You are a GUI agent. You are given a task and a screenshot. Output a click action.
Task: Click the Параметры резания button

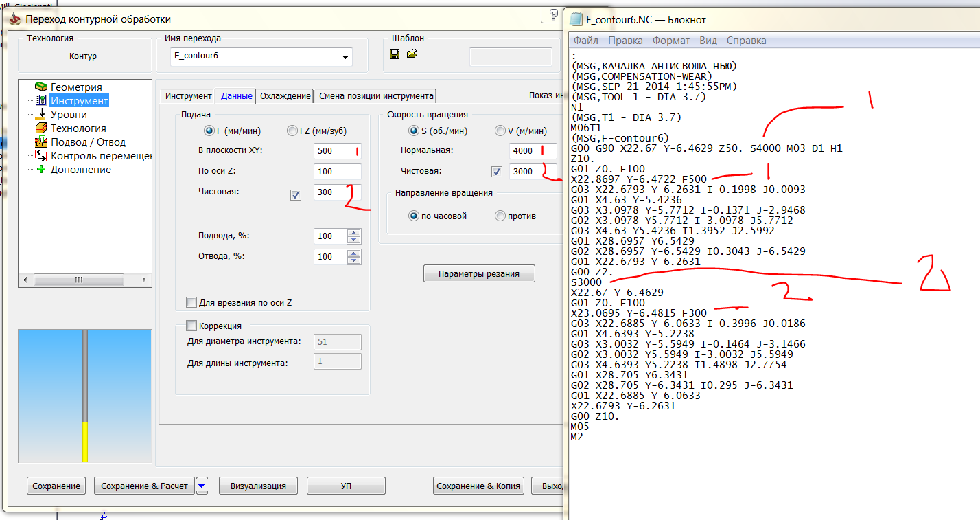pos(479,274)
